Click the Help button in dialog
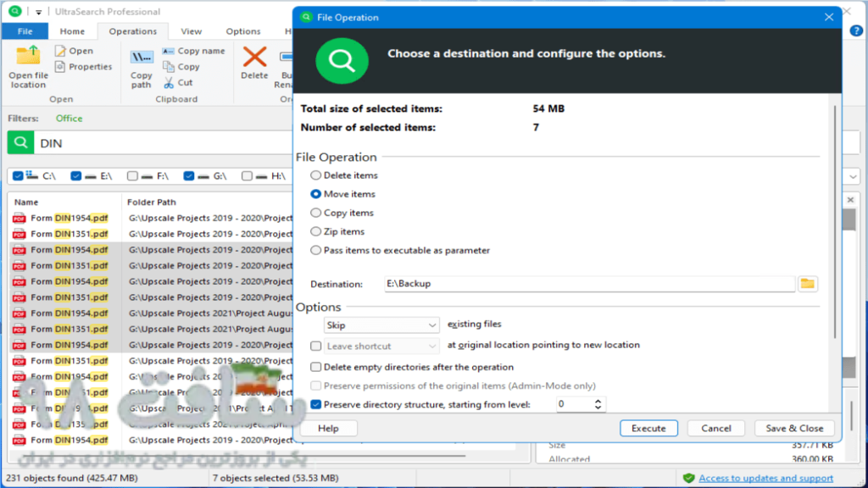The width and height of the screenshot is (868, 488). coord(328,428)
